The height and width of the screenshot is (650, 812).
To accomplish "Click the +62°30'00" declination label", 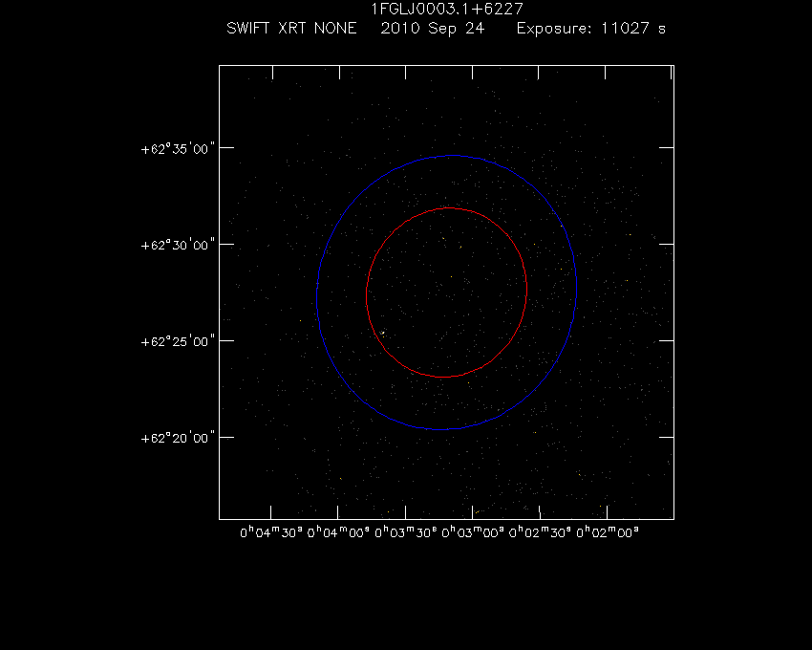I will [178, 245].
